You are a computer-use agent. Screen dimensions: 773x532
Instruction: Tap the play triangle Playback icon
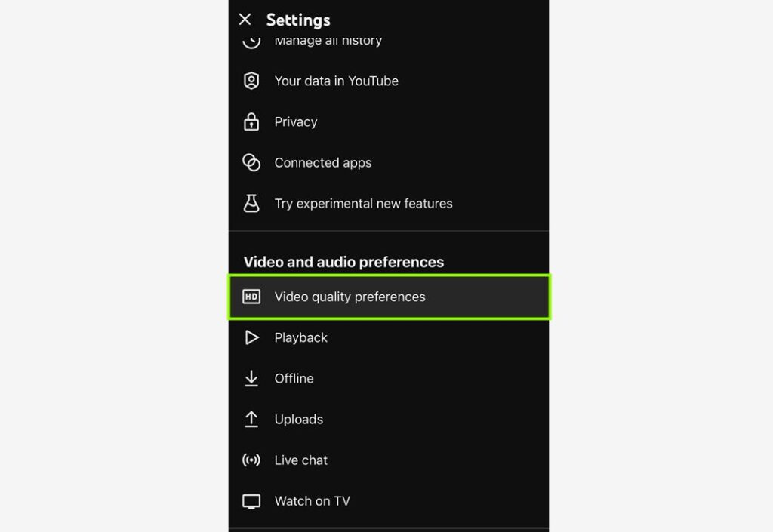(x=252, y=337)
